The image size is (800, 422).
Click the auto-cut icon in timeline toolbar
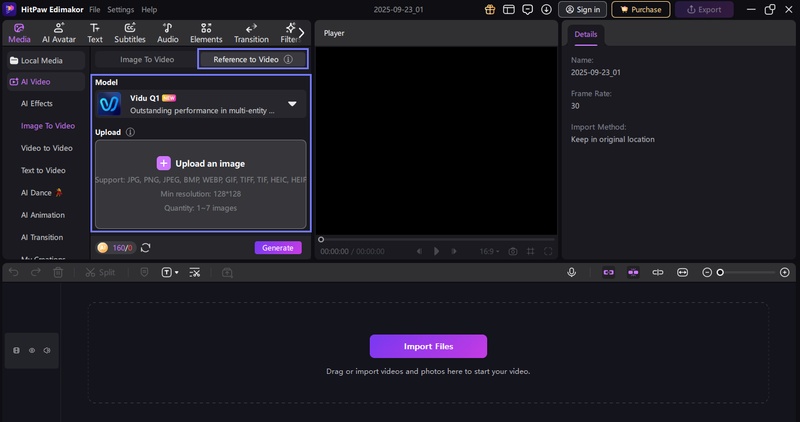coord(195,272)
